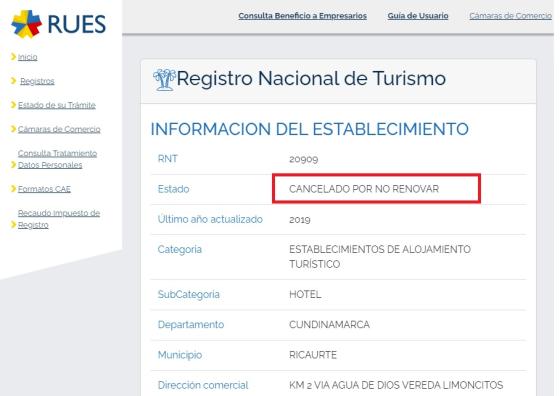Open Cámaras de Comercio top link

510,16
